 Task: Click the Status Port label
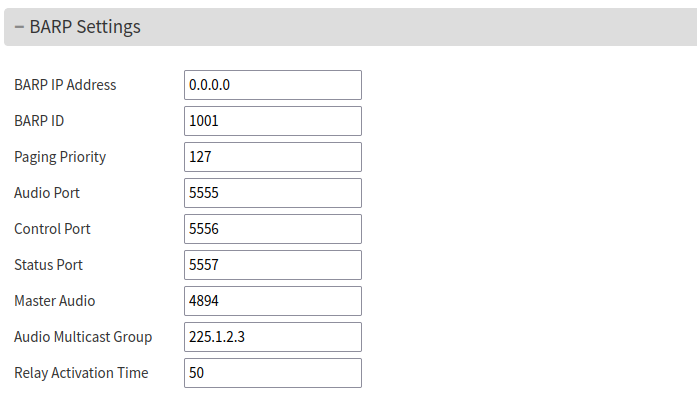[x=48, y=265]
